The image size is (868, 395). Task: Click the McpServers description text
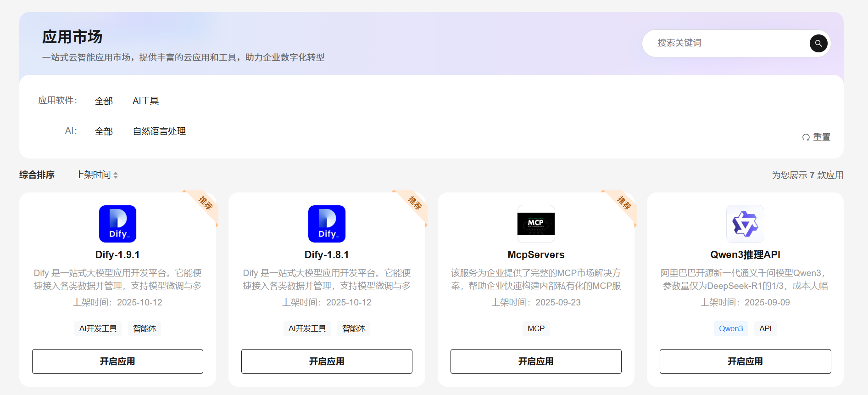536,280
